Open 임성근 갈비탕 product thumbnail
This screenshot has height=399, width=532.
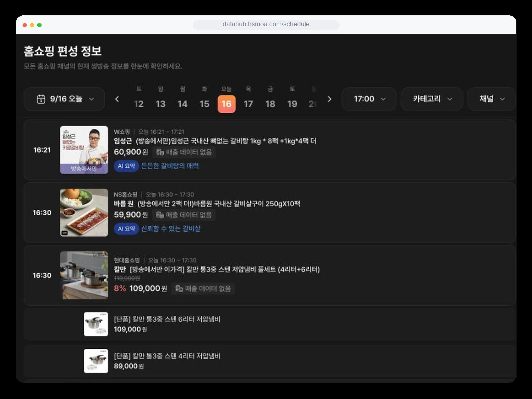(84, 150)
